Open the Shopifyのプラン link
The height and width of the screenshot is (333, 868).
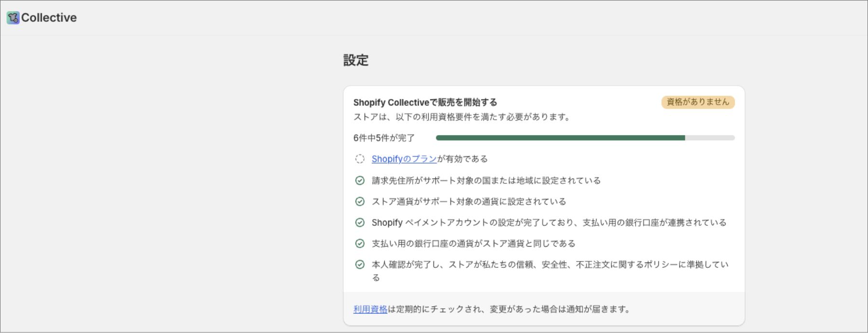(x=404, y=159)
